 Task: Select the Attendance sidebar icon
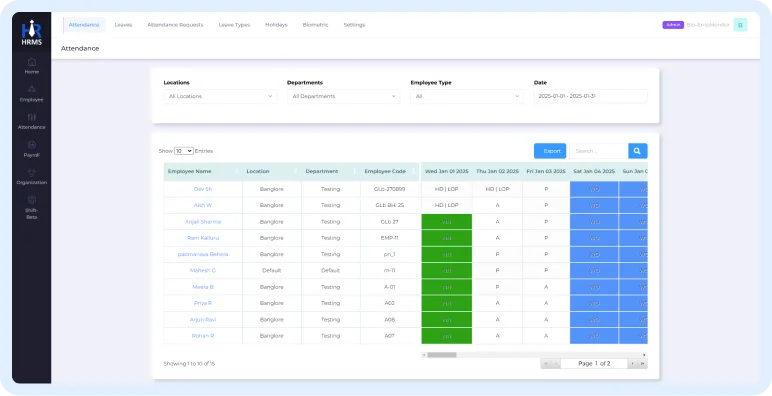pyautogui.click(x=32, y=121)
